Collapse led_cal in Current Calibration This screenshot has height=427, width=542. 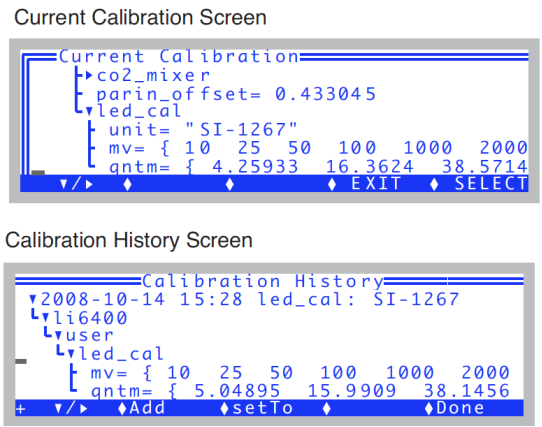pos(89,111)
